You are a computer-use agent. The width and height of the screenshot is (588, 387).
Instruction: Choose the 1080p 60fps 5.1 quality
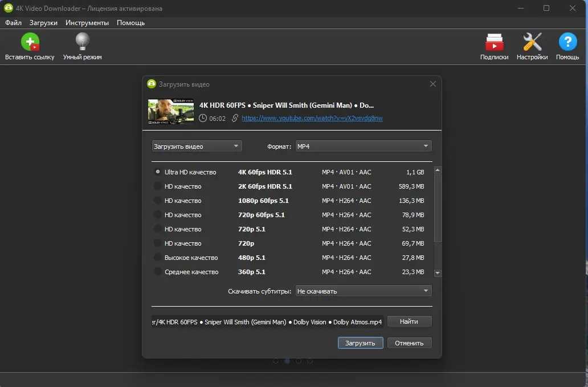click(x=158, y=200)
